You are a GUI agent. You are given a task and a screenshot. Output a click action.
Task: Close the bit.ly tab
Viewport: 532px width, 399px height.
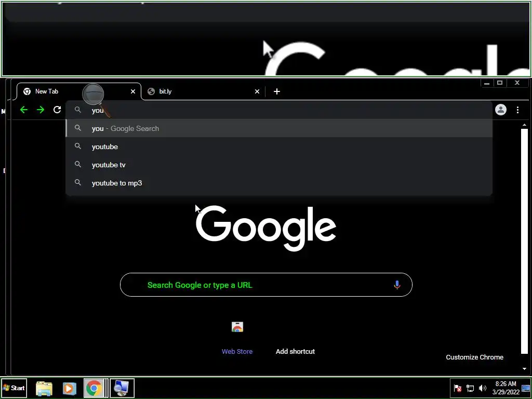click(x=257, y=91)
